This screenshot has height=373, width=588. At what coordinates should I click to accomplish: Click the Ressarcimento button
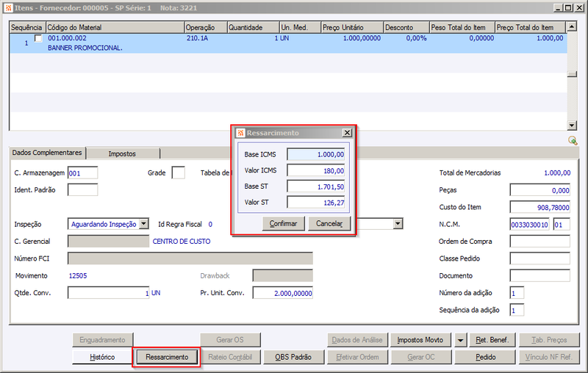tap(167, 357)
